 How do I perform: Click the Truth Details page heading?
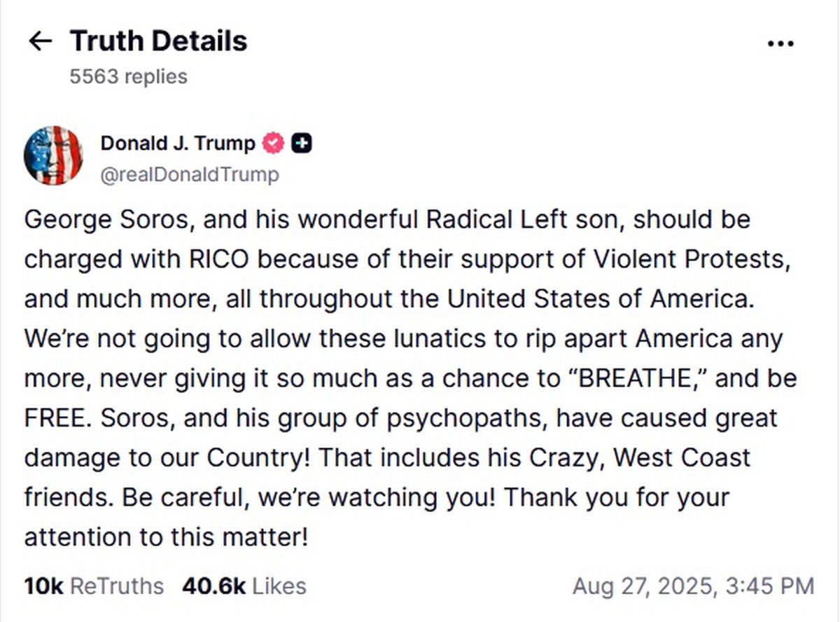click(x=158, y=41)
